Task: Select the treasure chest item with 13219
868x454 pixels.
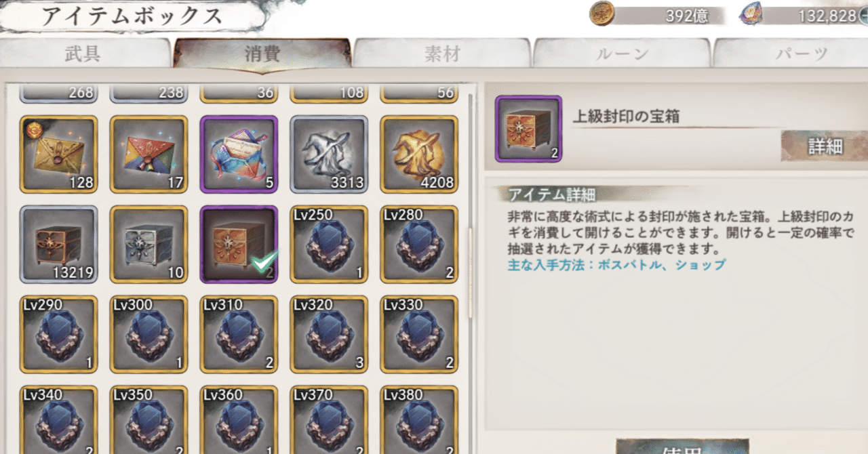Action: [x=58, y=245]
